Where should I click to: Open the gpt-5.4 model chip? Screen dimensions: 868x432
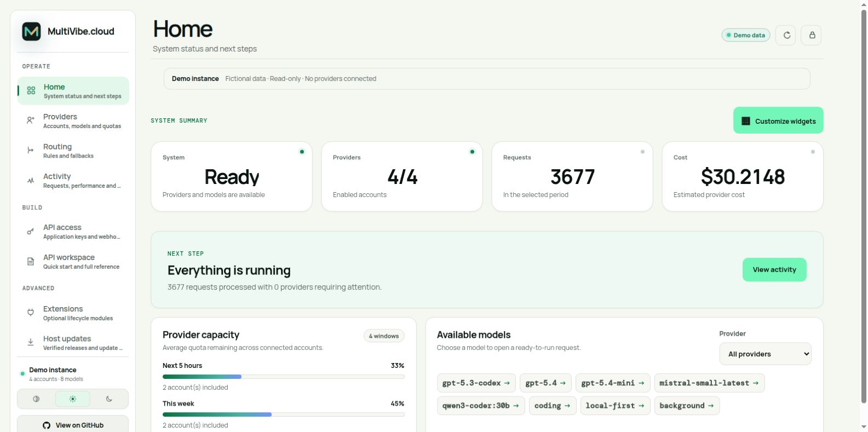point(545,383)
